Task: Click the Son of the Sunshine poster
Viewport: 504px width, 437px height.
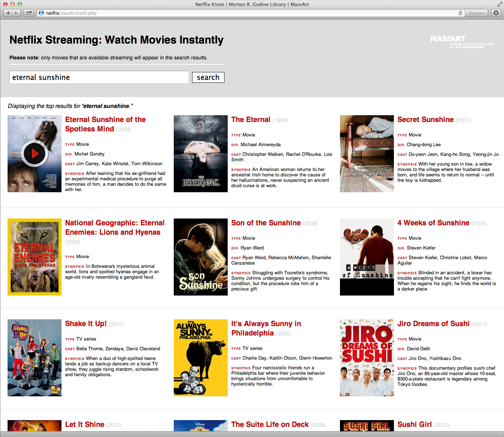Action: pyautogui.click(x=201, y=257)
